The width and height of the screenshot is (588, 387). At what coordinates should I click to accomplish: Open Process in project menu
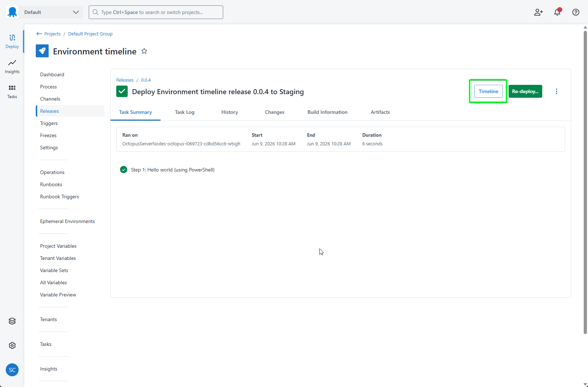pos(48,87)
